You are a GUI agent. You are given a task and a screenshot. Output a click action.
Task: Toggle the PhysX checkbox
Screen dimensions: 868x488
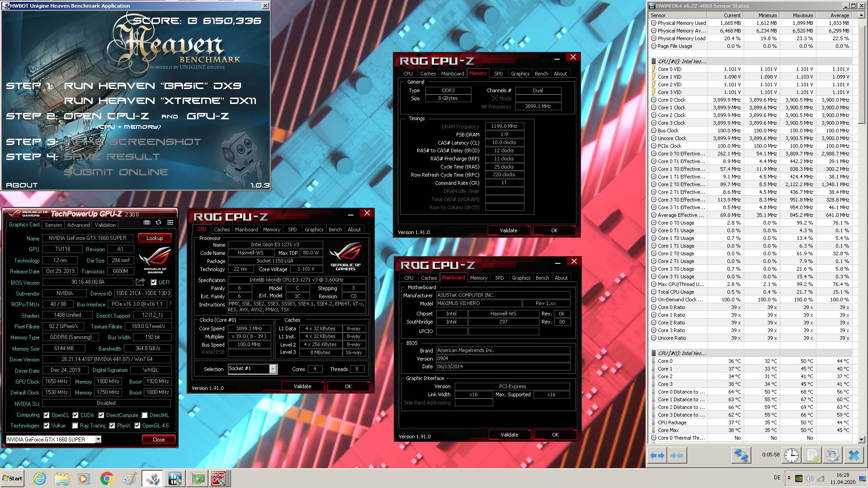point(112,425)
